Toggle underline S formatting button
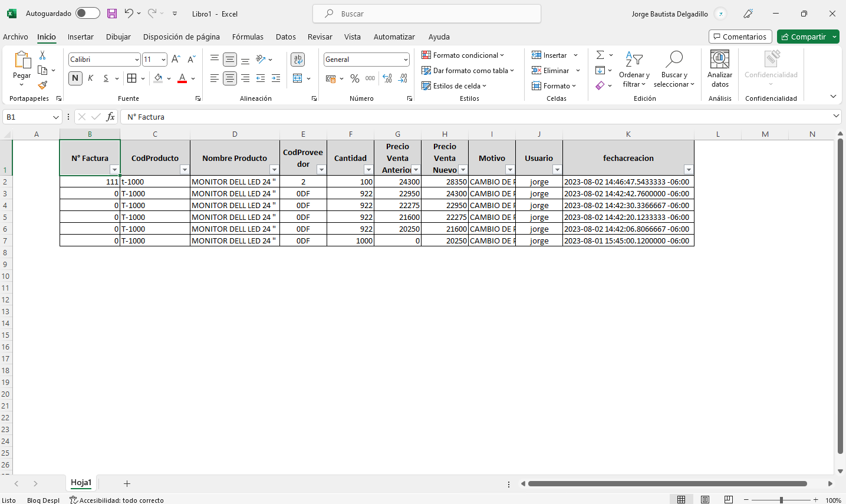Image resolution: width=846 pixels, height=504 pixels. pos(106,78)
